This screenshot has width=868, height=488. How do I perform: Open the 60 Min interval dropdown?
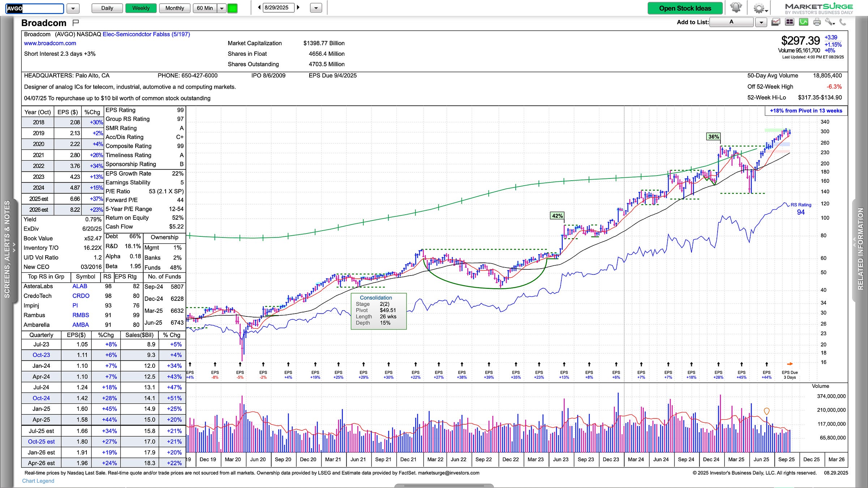[x=222, y=8]
